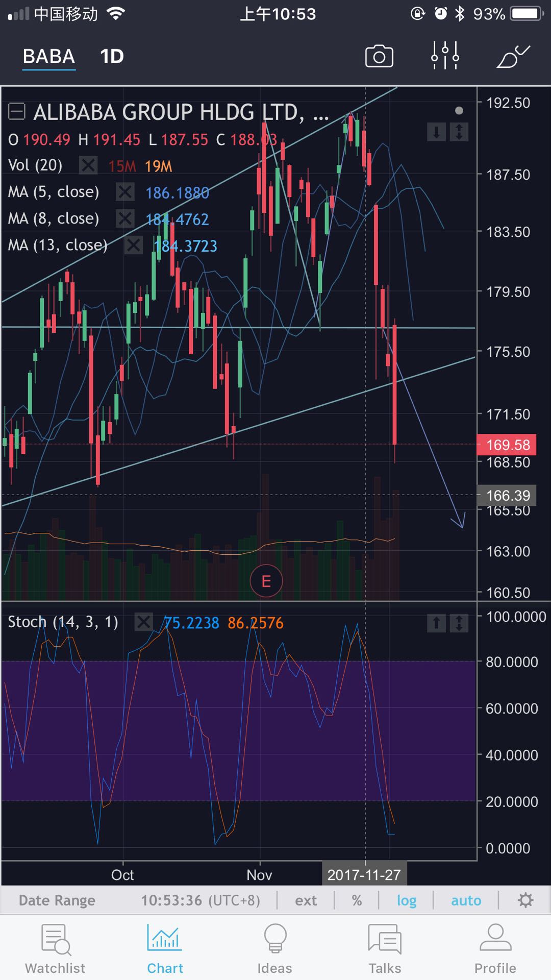Switch to the Chart tab
The height and width of the screenshot is (980, 551).
click(165, 949)
